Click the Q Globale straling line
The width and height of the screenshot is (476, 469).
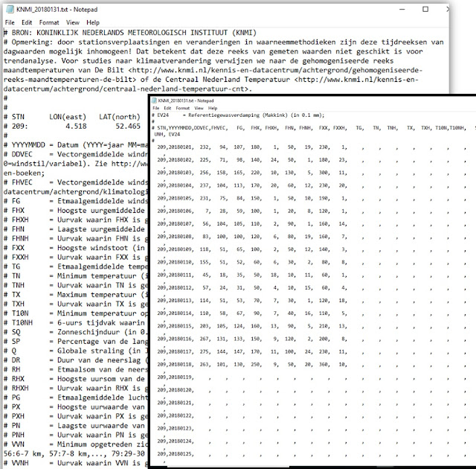coord(76,351)
